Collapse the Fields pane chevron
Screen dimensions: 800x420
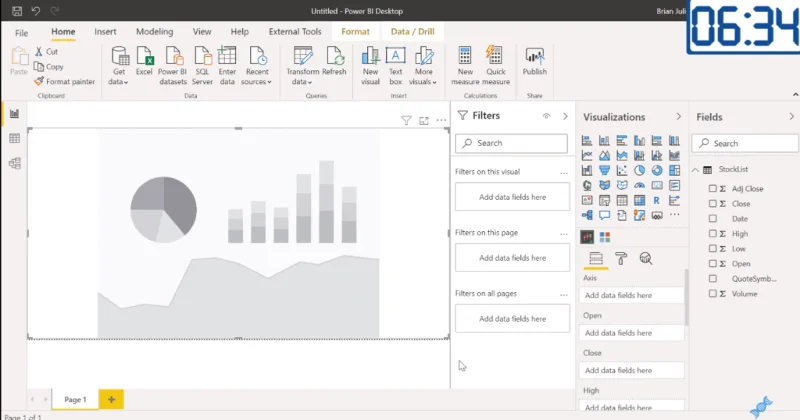791,116
